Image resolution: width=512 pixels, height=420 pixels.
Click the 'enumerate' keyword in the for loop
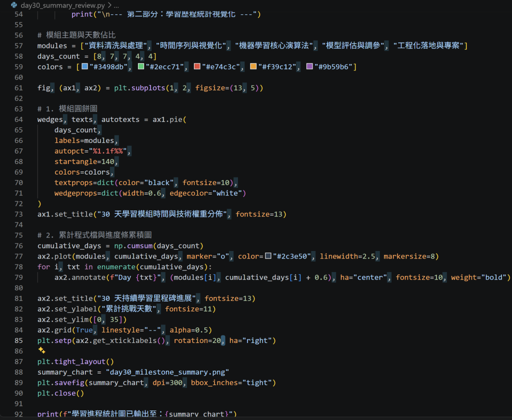[116, 267]
